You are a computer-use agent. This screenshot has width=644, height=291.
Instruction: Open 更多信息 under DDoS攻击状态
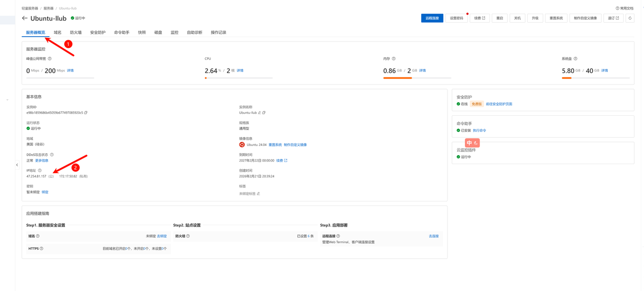click(42, 161)
